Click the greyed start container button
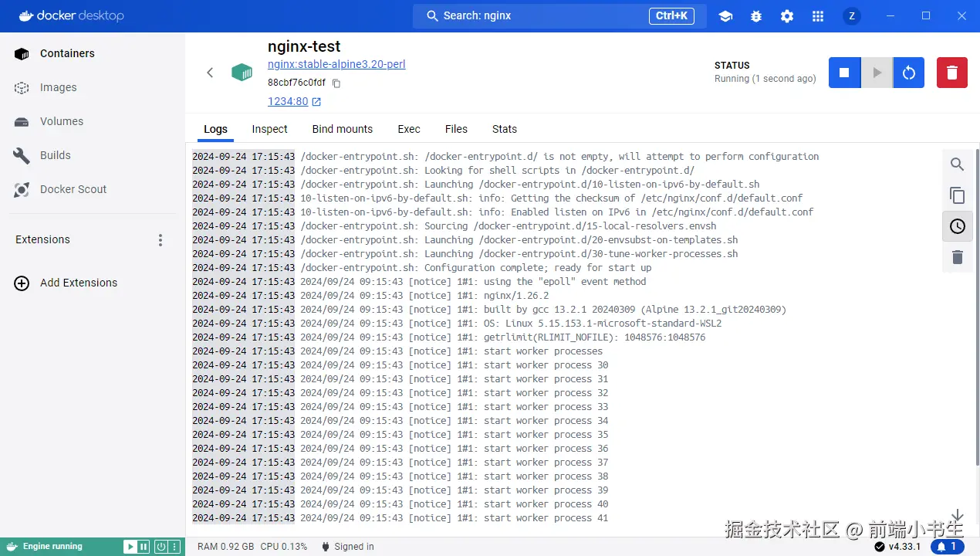The image size is (980, 556). [877, 73]
